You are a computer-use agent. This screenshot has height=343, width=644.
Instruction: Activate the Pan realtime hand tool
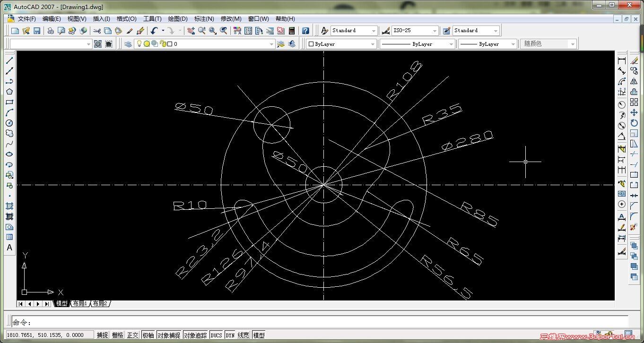(191, 31)
